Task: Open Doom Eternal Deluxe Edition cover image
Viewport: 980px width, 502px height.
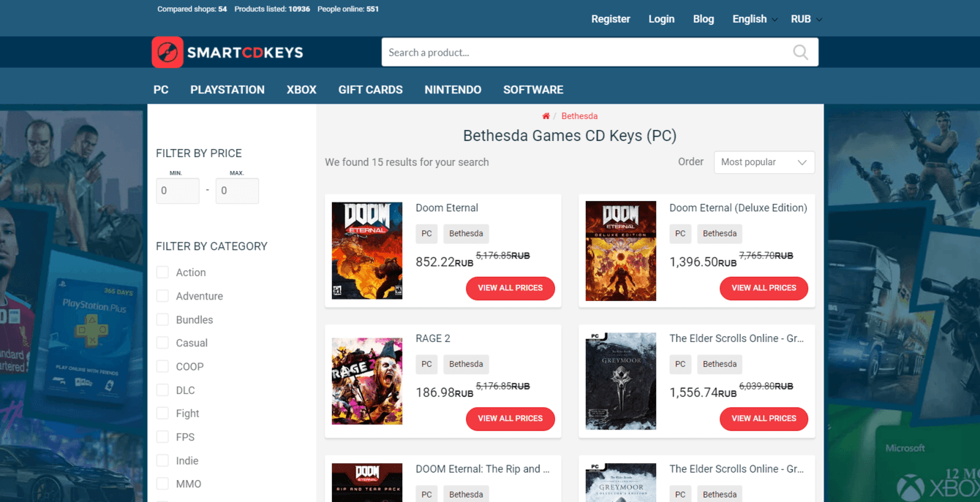Action: click(x=621, y=251)
